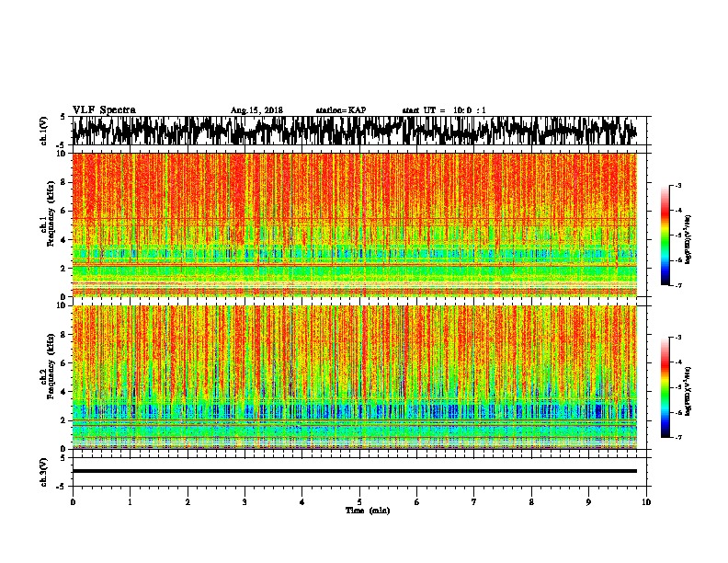The width and height of the screenshot is (728, 563).
Task: Click the "5" tick on ch.1(V) axis
Action: (x=63, y=117)
